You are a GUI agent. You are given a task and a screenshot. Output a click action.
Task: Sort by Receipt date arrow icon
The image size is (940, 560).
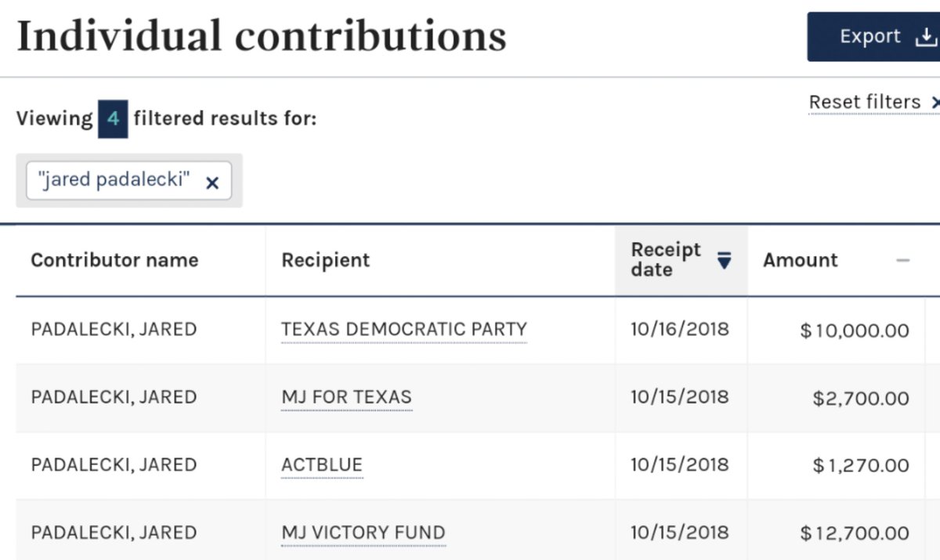tap(725, 260)
